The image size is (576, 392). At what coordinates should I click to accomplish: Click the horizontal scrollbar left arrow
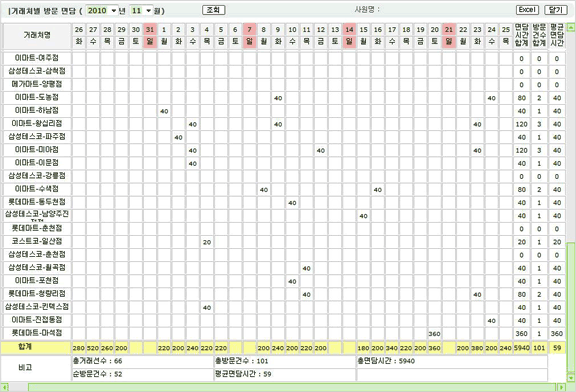click(4, 387)
